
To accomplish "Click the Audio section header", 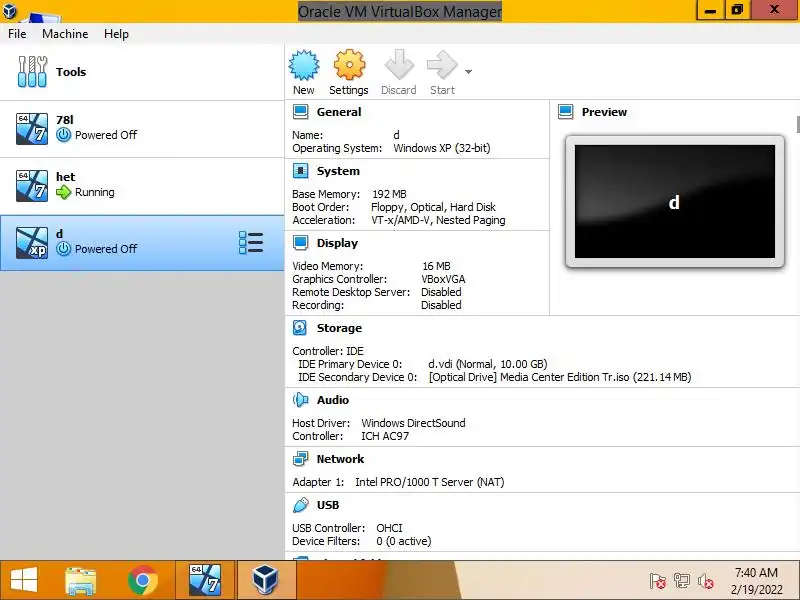I will (x=333, y=400).
